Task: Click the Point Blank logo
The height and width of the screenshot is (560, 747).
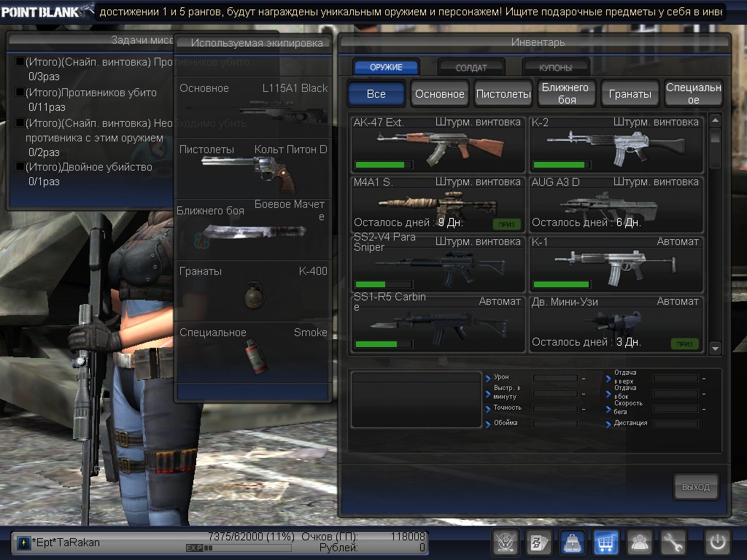Action: pos(47,12)
